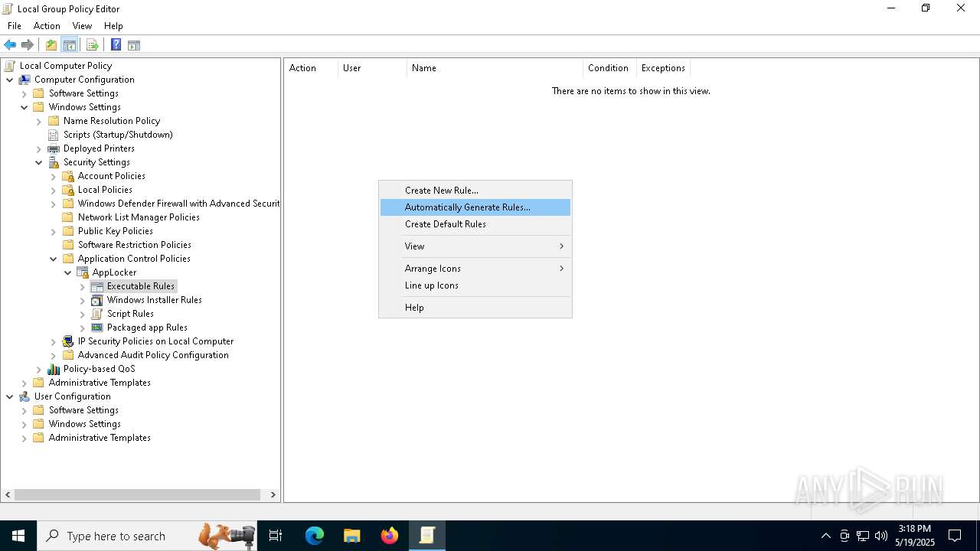Screen dimensions: 980x551
Task: Click the Policy-based QoS chart icon
Action: 54,369
